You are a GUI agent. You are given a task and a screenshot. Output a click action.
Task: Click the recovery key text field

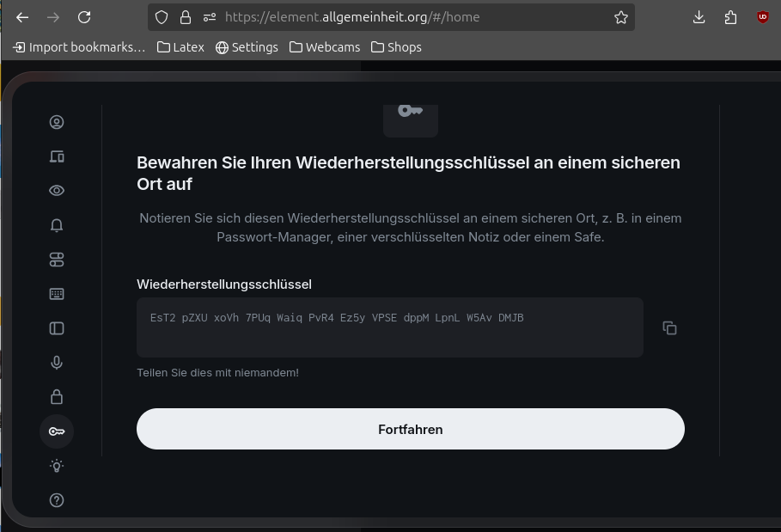pos(390,327)
